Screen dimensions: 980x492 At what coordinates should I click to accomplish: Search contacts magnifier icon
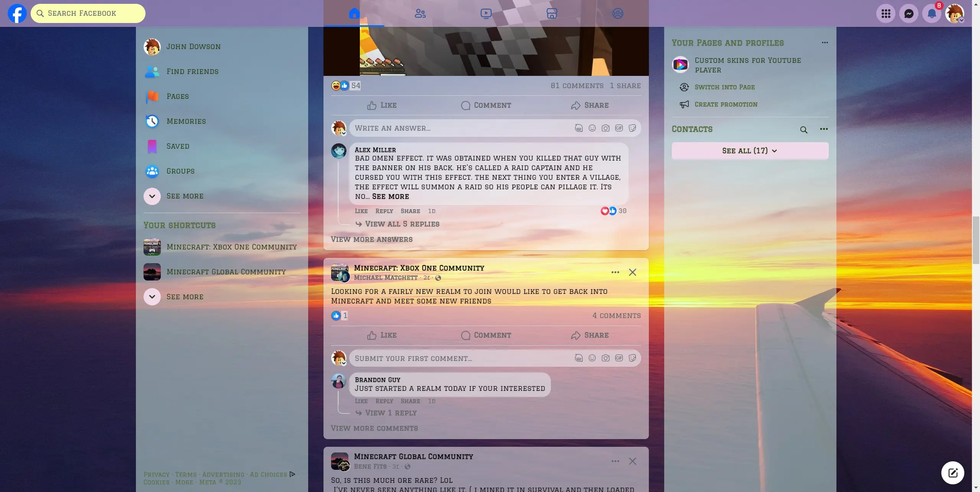(804, 130)
